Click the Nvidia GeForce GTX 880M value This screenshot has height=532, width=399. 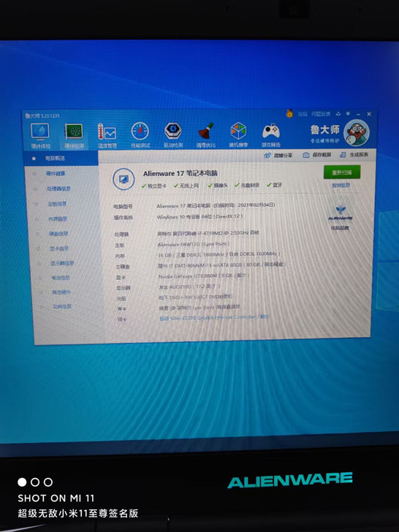(x=204, y=276)
